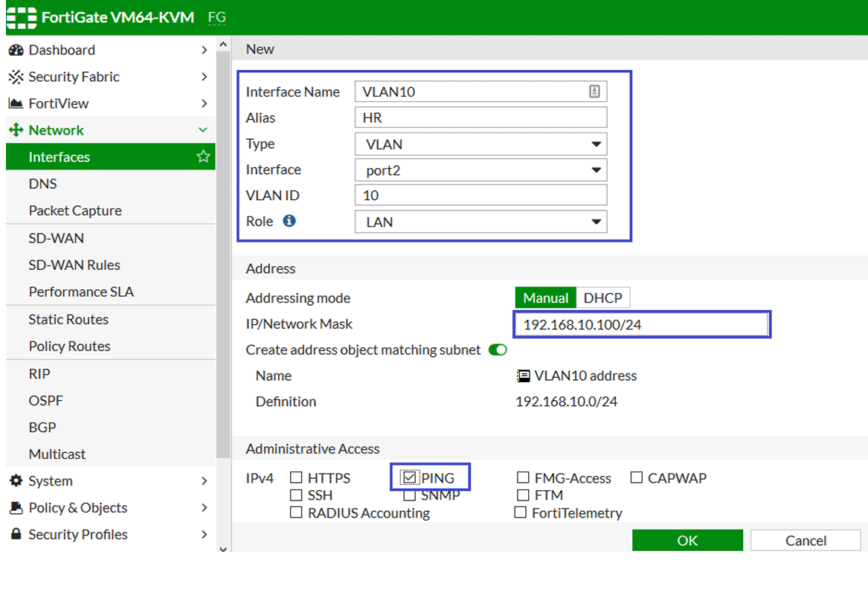The height and width of the screenshot is (592, 868).
Task: Click OK to save the interface
Action: tap(687, 540)
